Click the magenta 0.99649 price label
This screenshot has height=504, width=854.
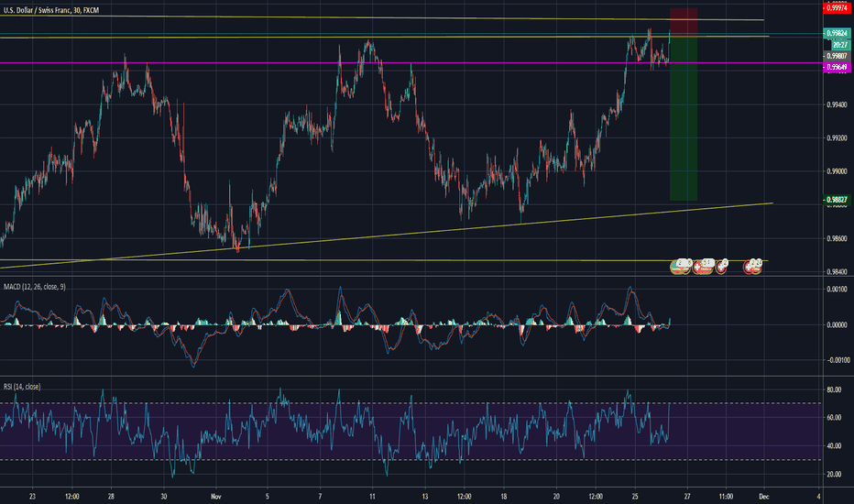tap(836, 66)
